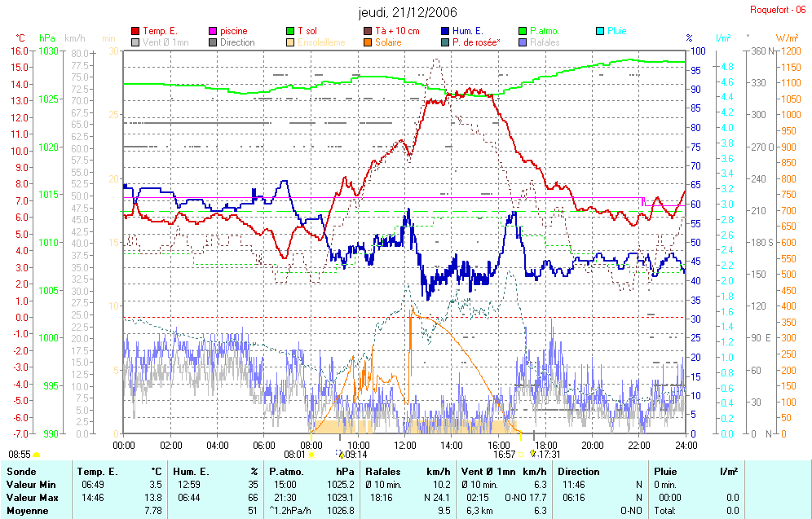
Task: Click the maximum humidity value 66
Action: point(254,498)
